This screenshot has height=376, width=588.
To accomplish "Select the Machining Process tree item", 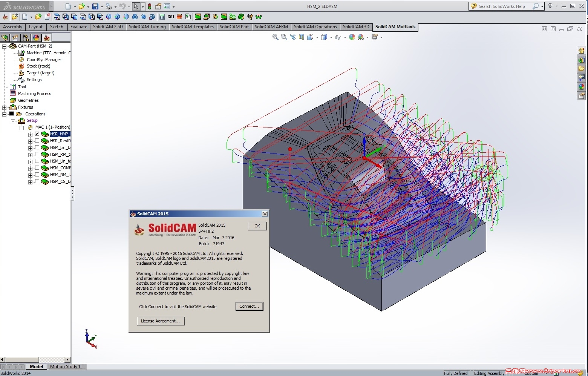I will 35,94.
